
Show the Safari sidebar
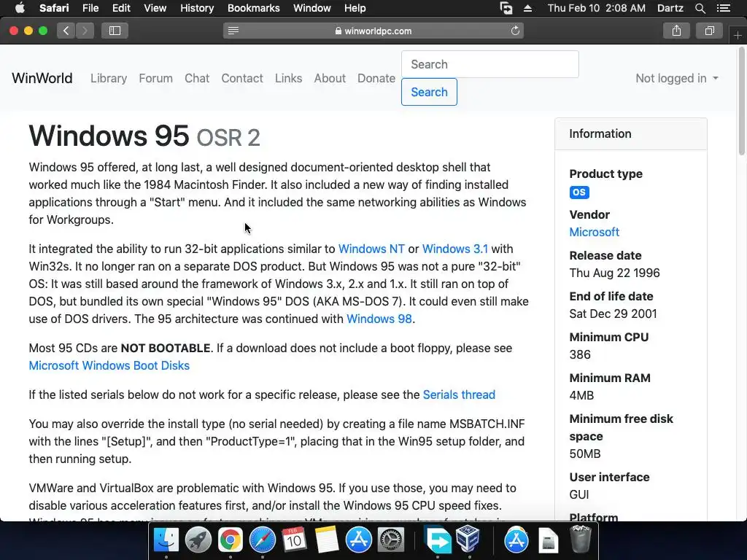115,31
